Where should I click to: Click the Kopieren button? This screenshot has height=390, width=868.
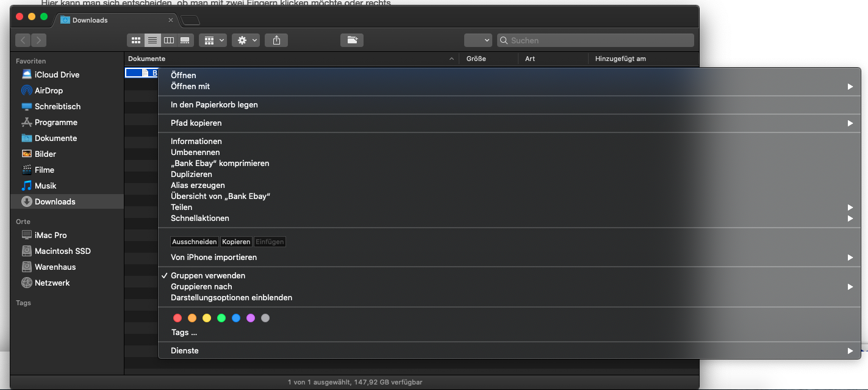tap(236, 242)
